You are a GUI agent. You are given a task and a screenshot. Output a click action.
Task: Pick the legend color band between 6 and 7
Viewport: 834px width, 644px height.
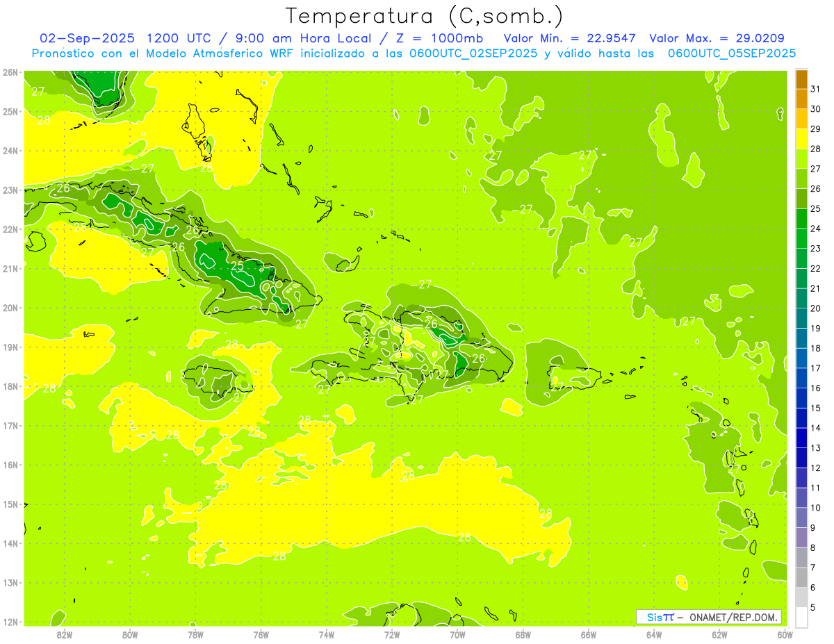[x=801, y=577]
